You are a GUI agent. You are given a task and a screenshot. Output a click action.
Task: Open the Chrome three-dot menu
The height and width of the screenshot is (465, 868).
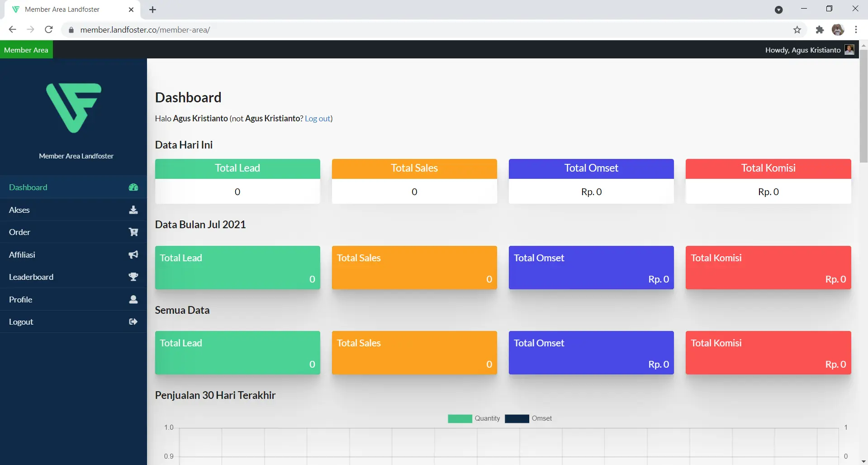856,30
